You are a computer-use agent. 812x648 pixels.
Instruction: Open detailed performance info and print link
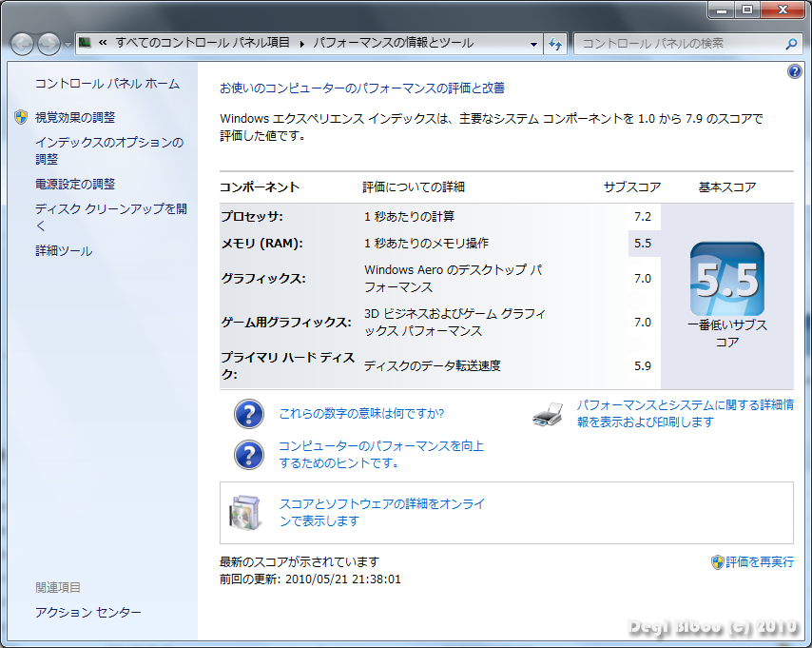click(686, 413)
